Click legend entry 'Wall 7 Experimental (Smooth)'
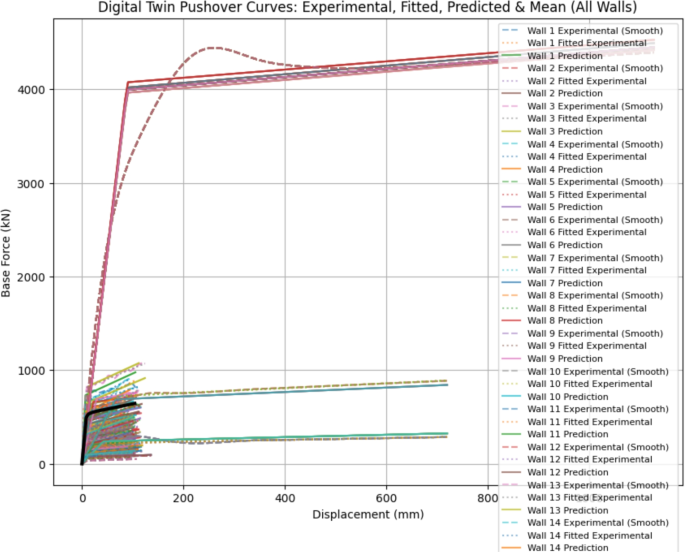This screenshot has width=685, height=552. click(582, 258)
